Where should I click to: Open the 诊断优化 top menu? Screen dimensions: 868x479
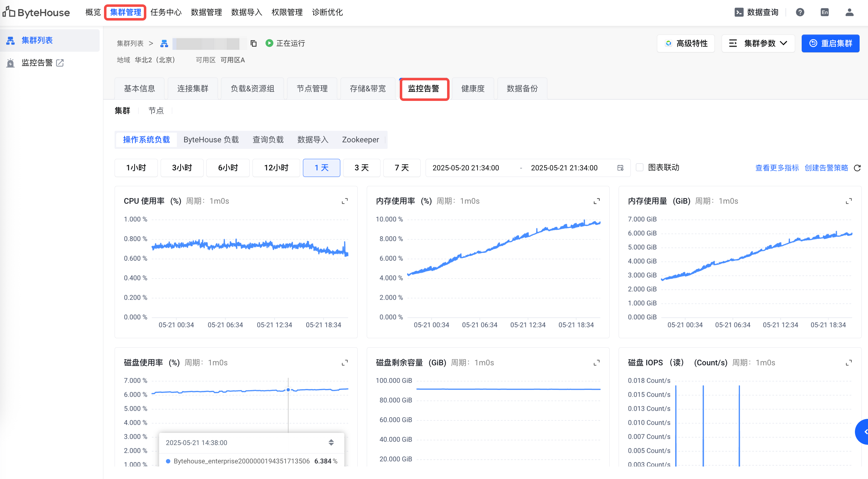(327, 12)
